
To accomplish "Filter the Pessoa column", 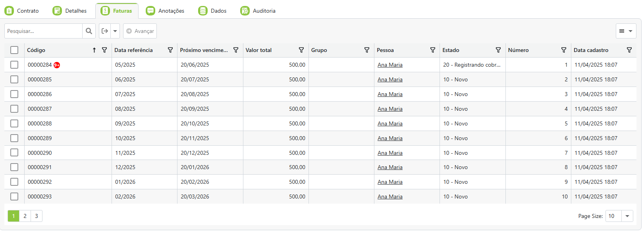I will click(x=433, y=50).
